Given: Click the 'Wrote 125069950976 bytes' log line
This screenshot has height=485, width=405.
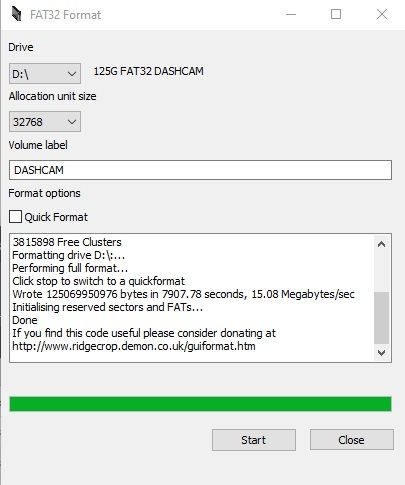Looking at the screenshot, I should (183, 294).
